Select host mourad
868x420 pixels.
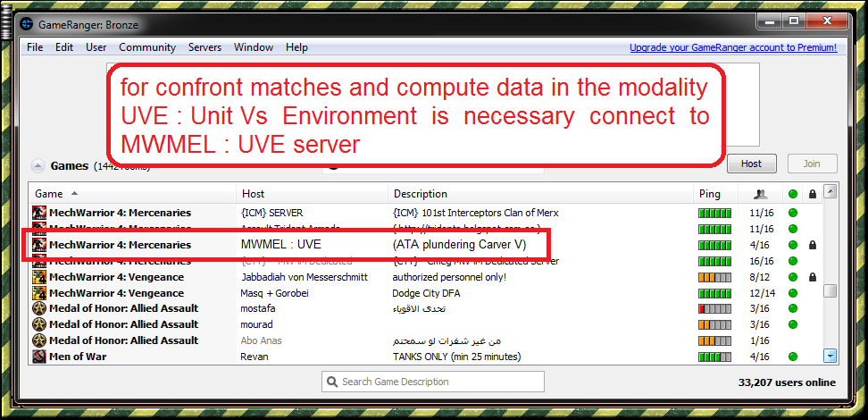point(256,324)
